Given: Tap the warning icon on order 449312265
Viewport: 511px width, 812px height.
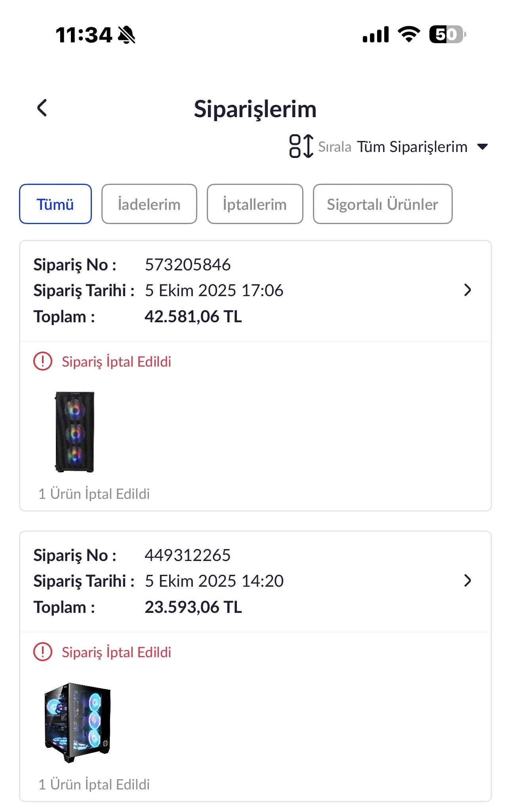Looking at the screenshot, I should click(x=43, y=652).
